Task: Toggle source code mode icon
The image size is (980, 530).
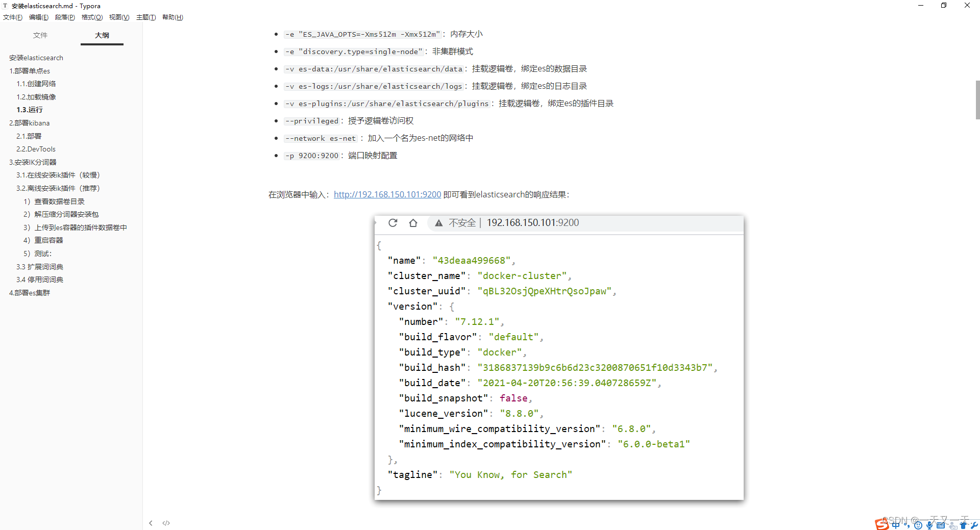Action: (x=166, y=523)
